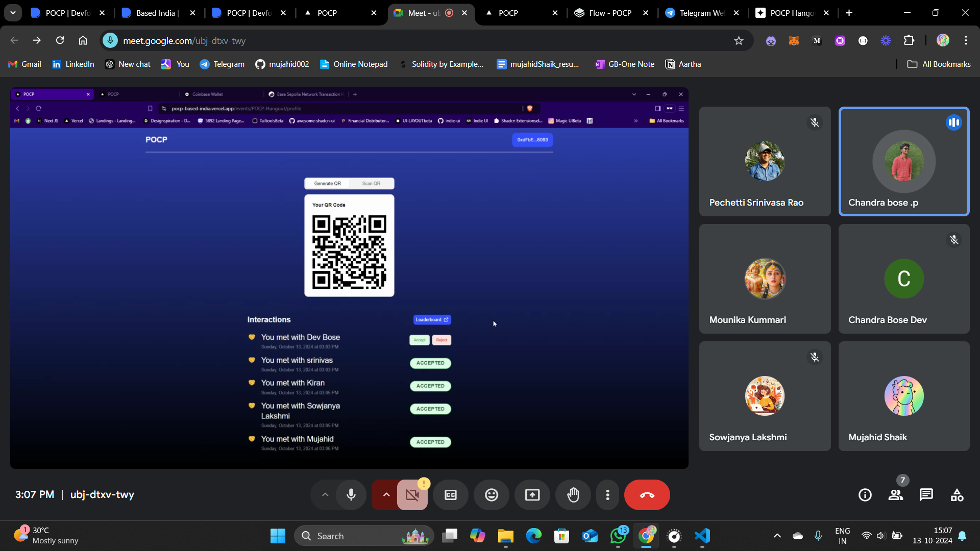Open Microsoft Edge from the taskbar
This screenshot has height=551, width=980.
(x=534, y=536)
